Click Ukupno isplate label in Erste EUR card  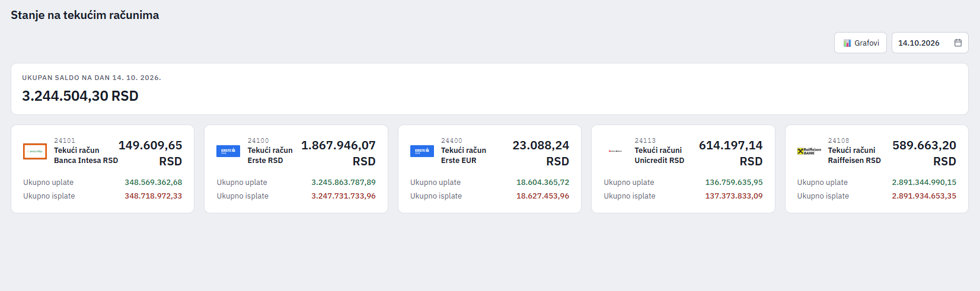(436, 196)
